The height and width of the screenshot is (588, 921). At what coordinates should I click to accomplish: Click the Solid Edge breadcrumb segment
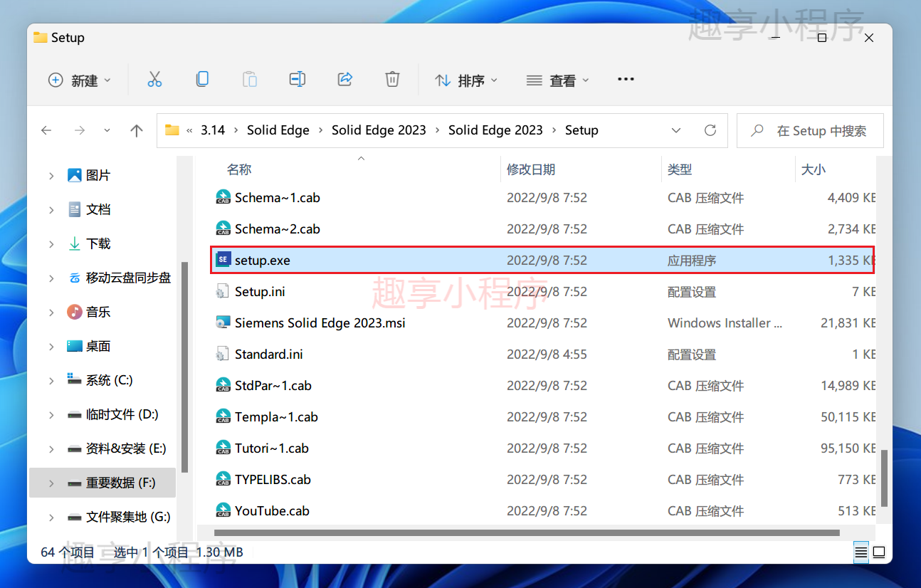coord(278,130)
